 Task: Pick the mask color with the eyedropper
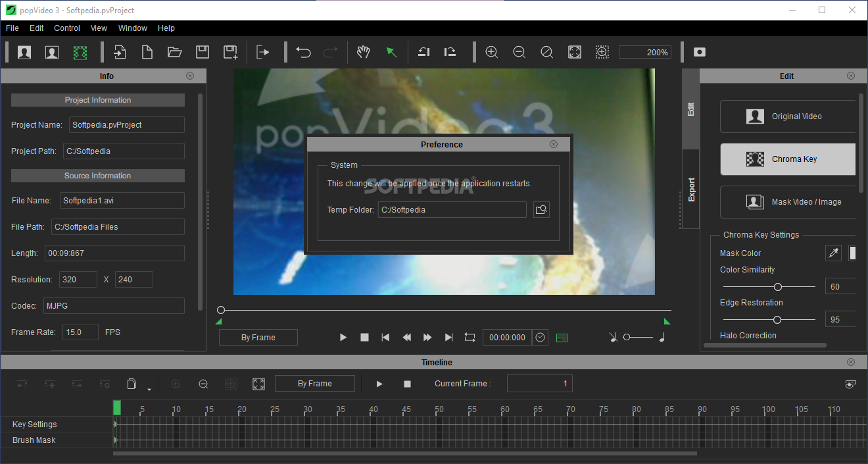click(834, 253)
